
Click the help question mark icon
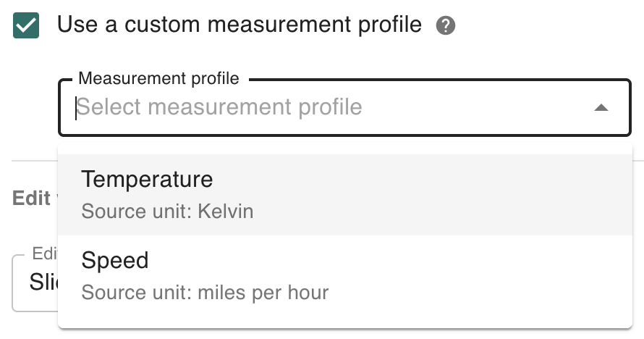point(446,27)
